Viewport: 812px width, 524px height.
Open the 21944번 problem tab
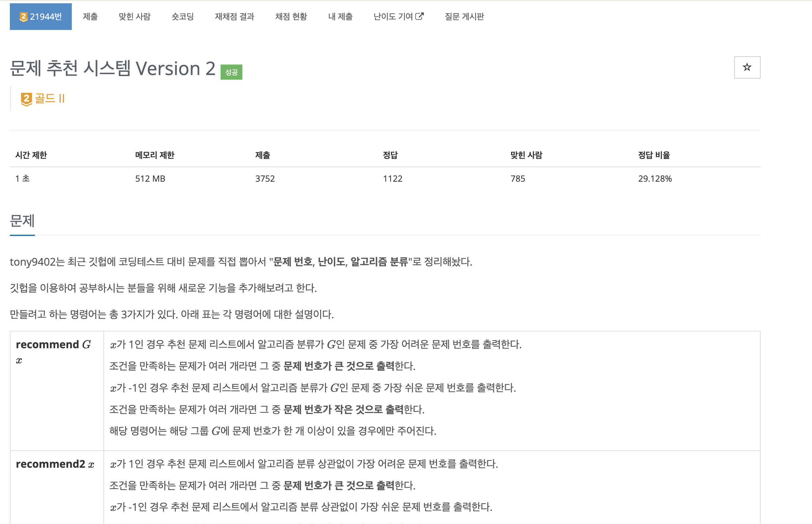[41, 17]
